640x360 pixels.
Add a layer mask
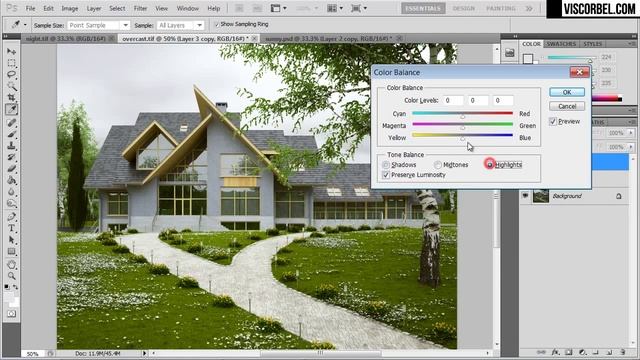(x=569, y=352)
